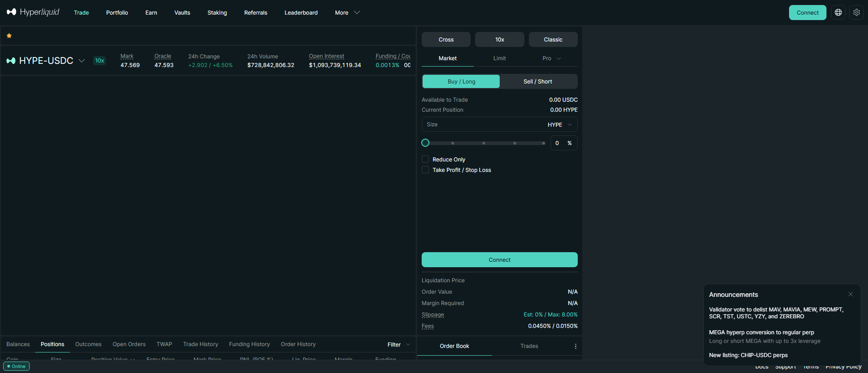Open the Pro order type dropdown
Screen dimensions: 868x373
click(x=552, y=58)
